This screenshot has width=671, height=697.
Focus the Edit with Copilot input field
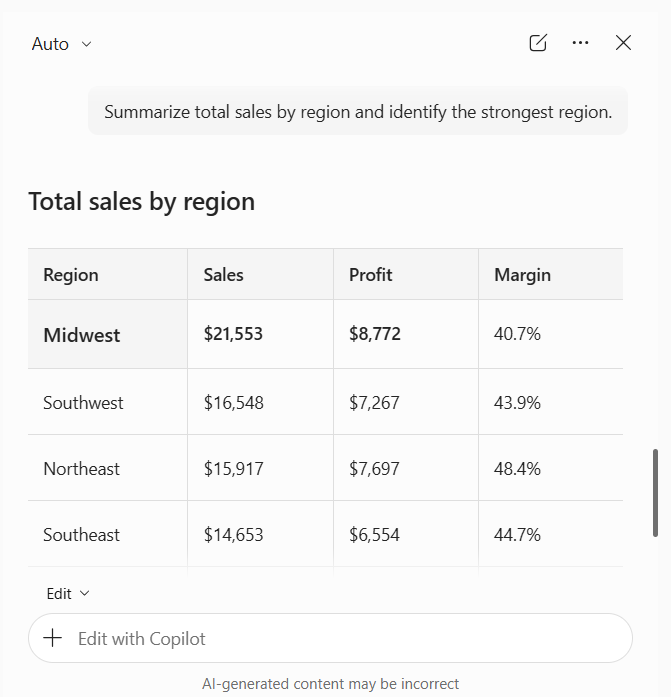pyautogui.click(x=330, y=638)
